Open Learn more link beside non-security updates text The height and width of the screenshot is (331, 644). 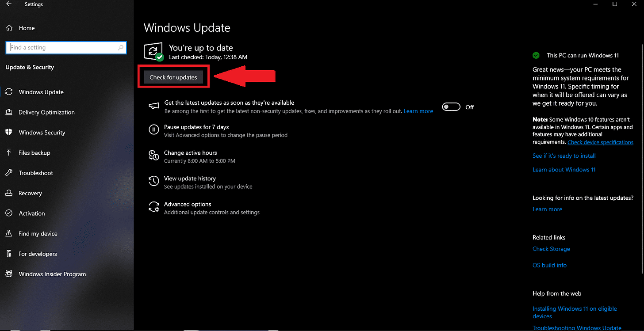click(x=418, y=111)
